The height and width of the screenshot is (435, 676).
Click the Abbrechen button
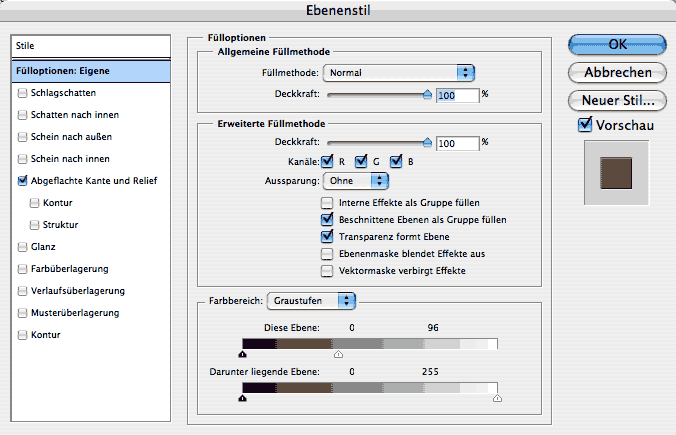617,72
